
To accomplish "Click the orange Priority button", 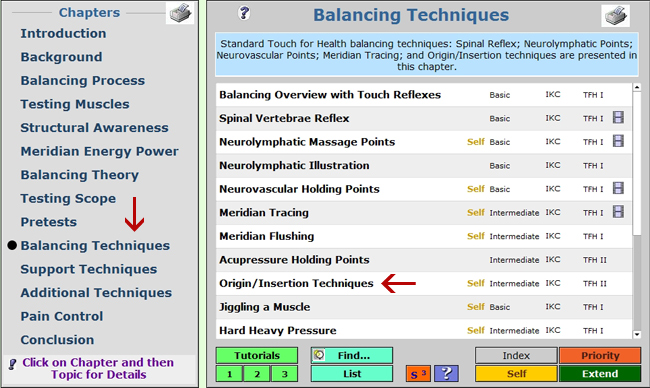I will pos(600,355).
